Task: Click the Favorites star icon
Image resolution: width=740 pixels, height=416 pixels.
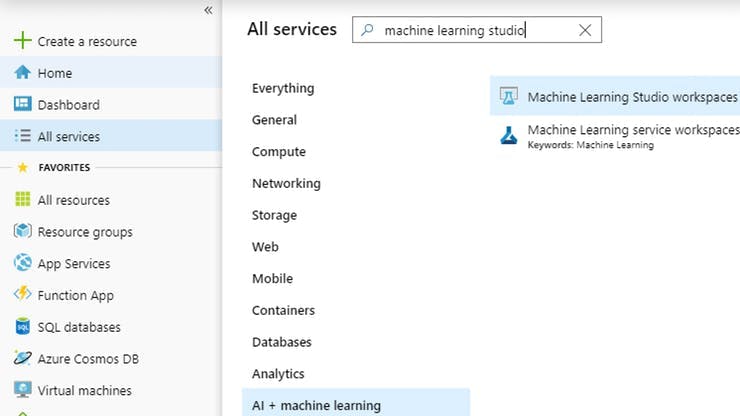Action: (22, 167)
